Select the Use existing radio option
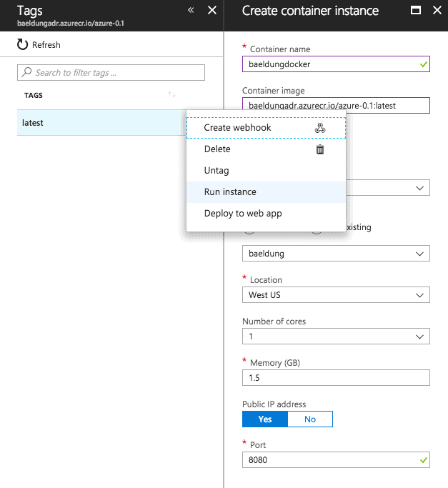 point(318,228)
